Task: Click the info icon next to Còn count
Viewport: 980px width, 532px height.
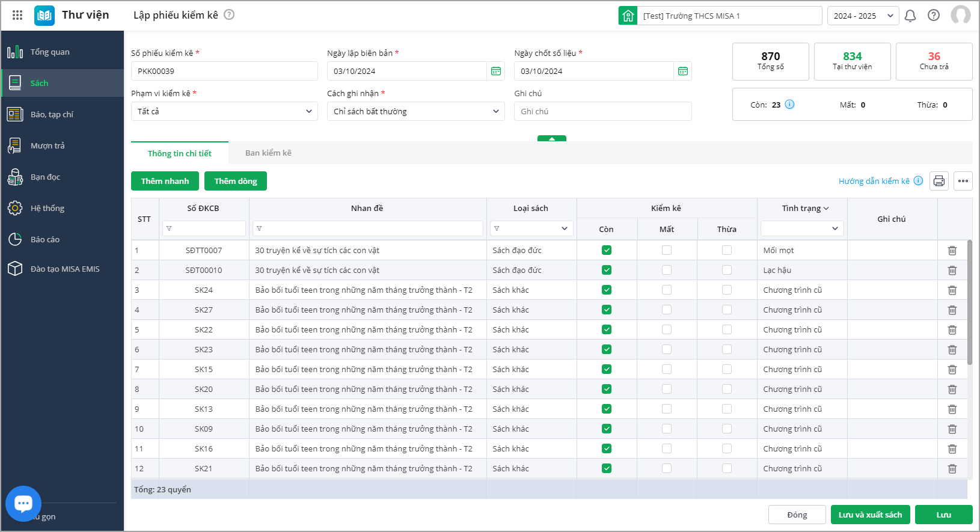Action: click(x=789, y=105)
